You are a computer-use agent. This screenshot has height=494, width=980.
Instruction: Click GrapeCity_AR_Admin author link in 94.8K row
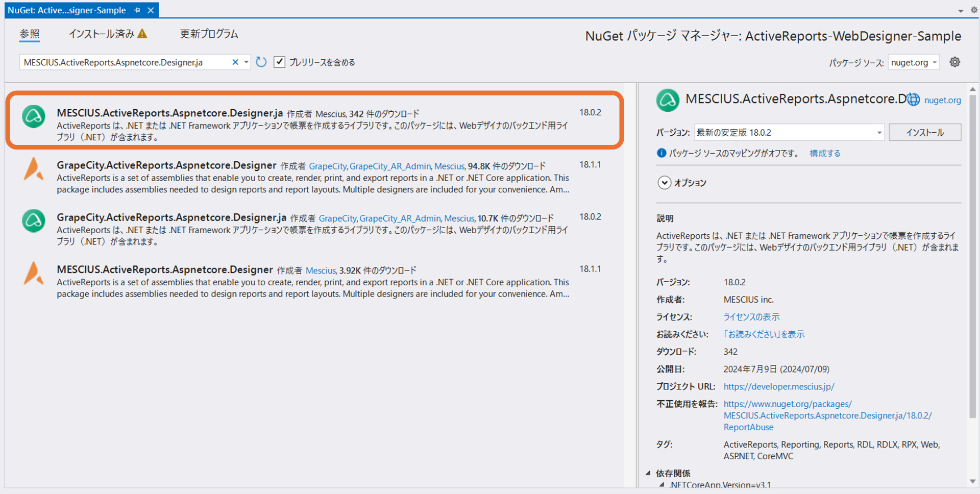click(x=390, y=166)
